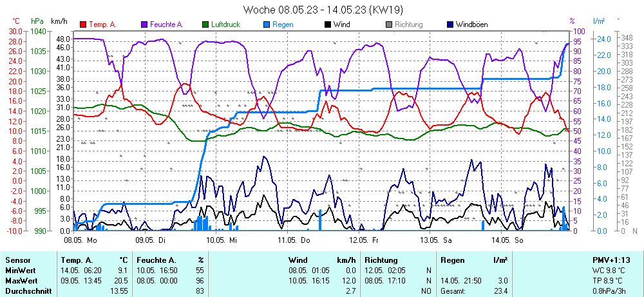Click the Gesamt rain total value 23.4
Viewport: 644px width, 297px height.
click(500, 291)
